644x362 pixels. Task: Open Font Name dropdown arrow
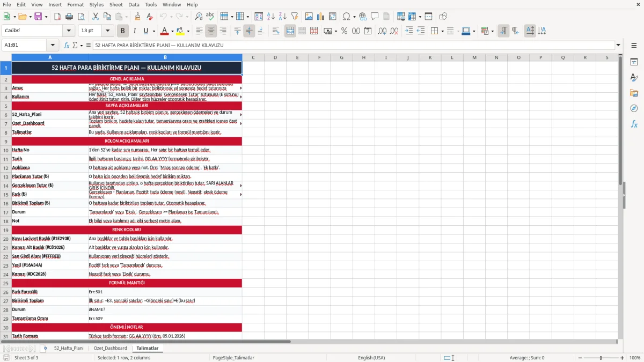pos(69,31)
